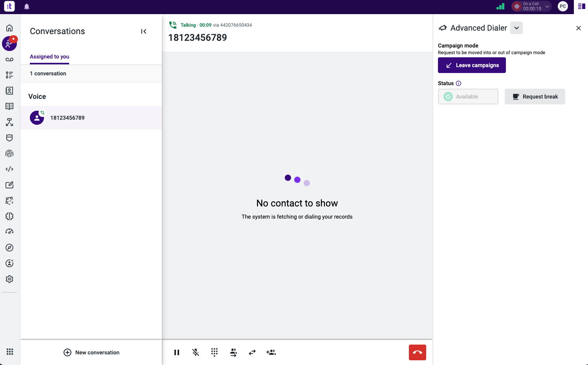Click the via 442076650434 number text
The width and height of the screenshot is (588, 365).
[233, 25]
